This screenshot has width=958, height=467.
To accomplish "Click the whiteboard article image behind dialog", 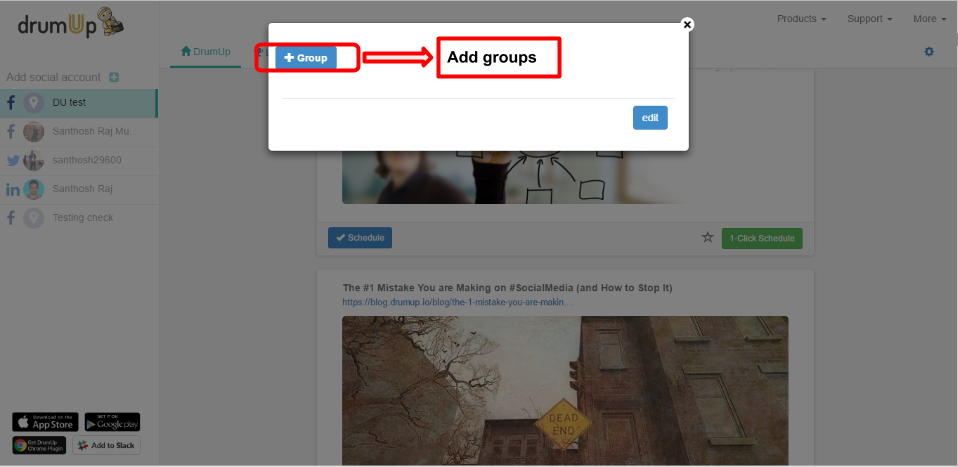I will tap(513, 177).
